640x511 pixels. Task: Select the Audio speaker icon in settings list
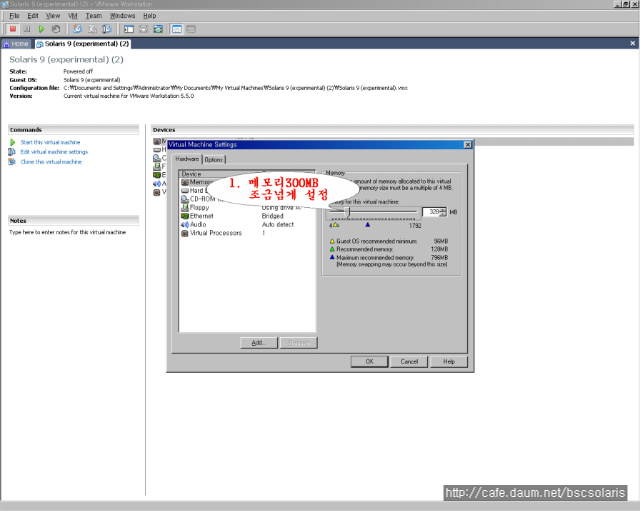click(184, 224)
